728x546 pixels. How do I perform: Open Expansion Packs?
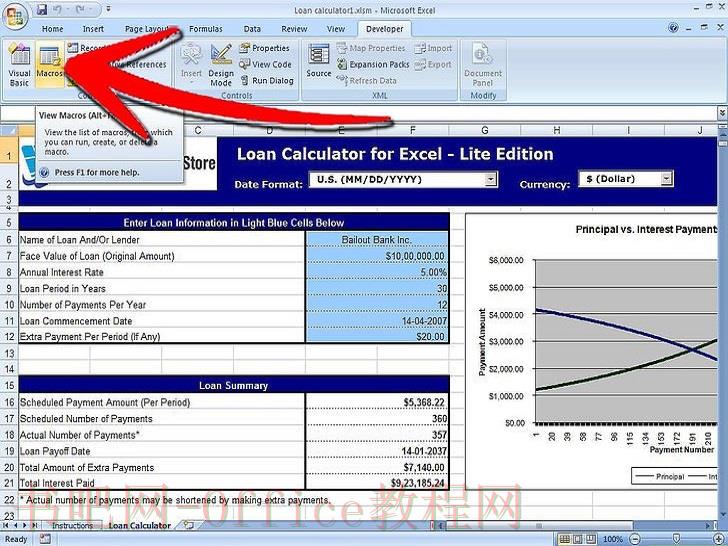point(373,64)
